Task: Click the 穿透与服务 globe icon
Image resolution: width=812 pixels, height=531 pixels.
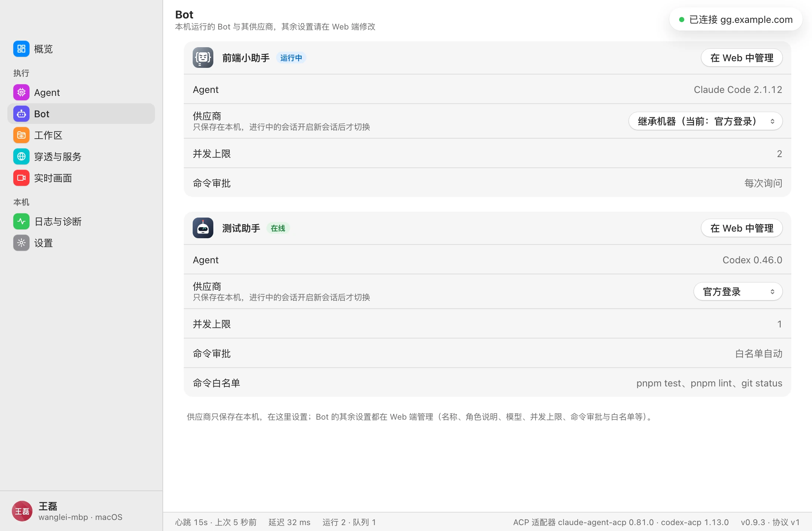Action: pos(21,156)
